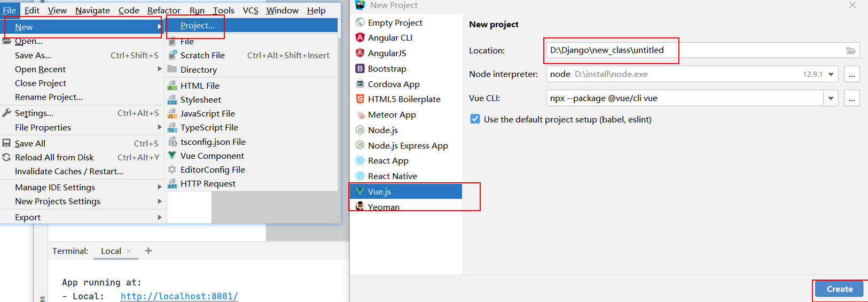
Task: Click the Stylesheet CSS icon
Action: tap(172, 99)
